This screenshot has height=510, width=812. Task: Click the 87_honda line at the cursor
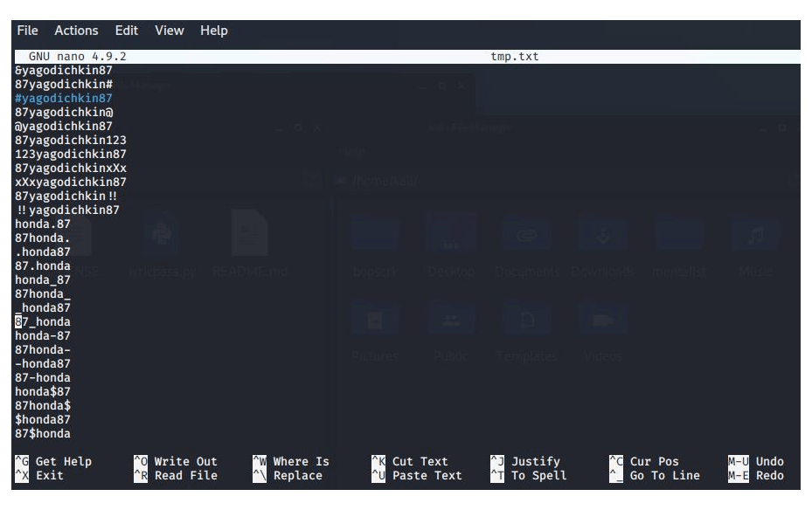coord(43,321)
